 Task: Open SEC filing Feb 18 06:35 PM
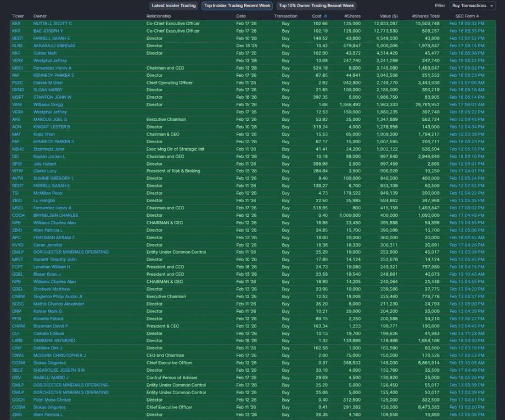(x=467, y=31)
